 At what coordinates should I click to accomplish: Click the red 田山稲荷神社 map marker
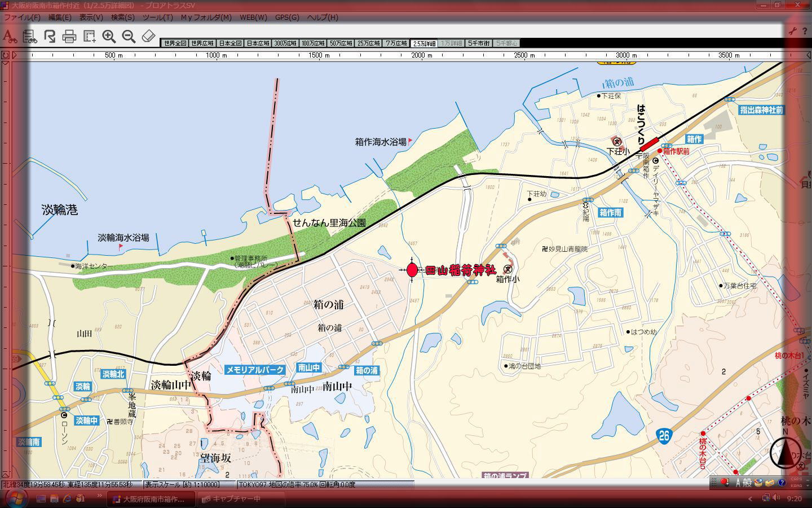click(x=412, y=270)
